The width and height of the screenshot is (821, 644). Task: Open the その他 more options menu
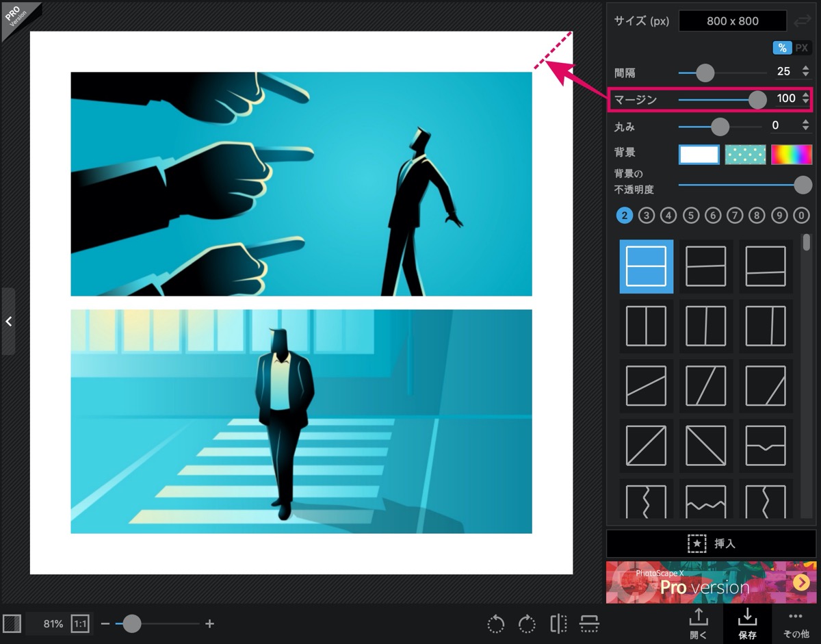click(x=795, y=623)
